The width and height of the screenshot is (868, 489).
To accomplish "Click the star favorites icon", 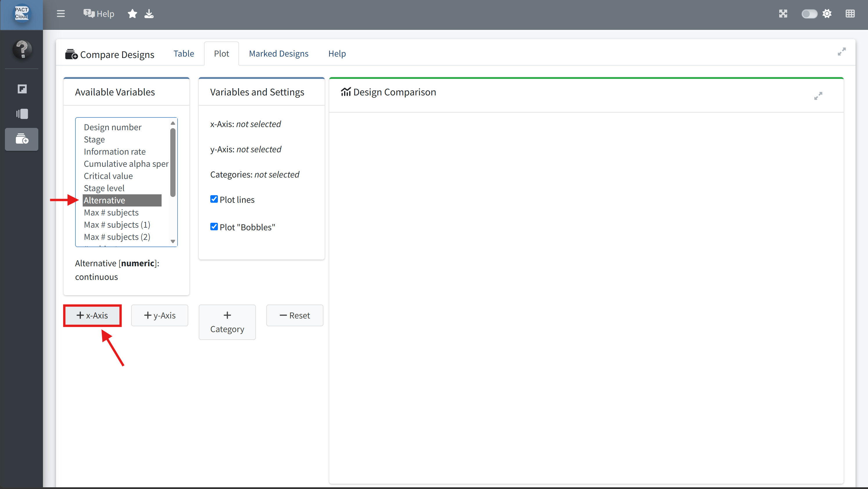I will point(132,14).
